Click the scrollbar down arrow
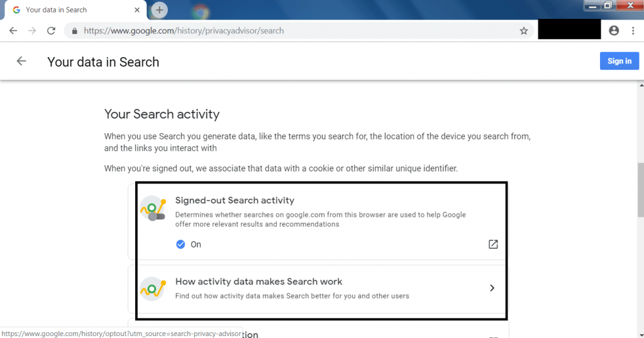The height and width of the screenshot is (338, 644). [x=641, y=335]
